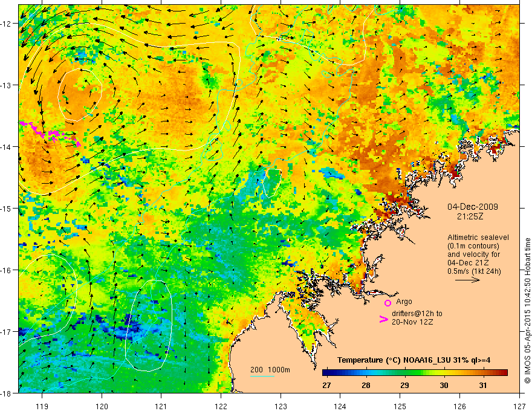The image size is (532, 411).
Task: Click the color bar value 30
Action: [444, 385]
